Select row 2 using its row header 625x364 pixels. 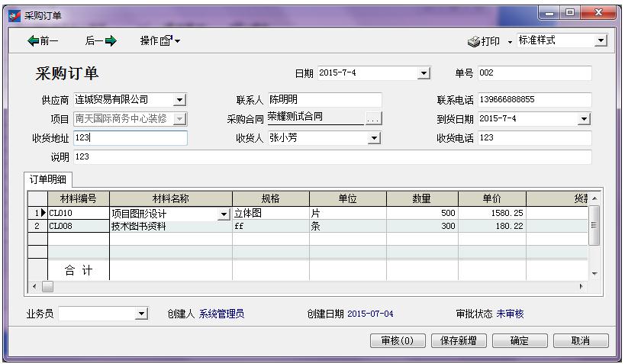37,227
